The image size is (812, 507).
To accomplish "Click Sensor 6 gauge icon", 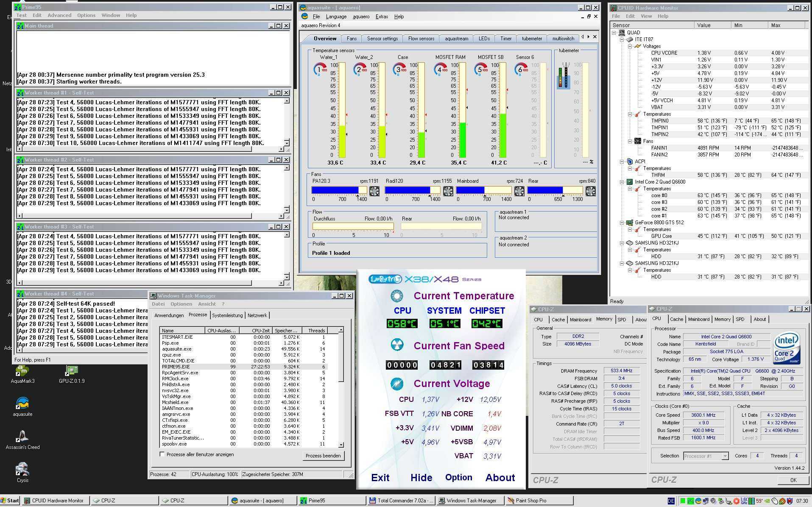I will (520, 70).
